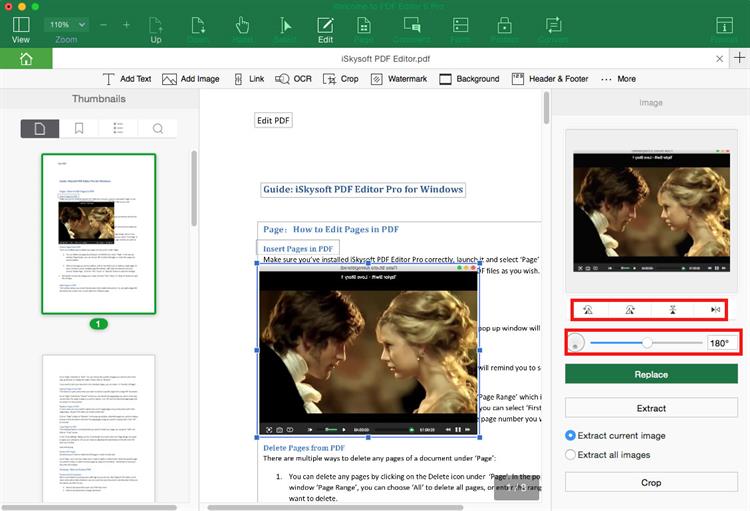Click the image preview in Image panel
The height and width of the screenshot is (511, 750).
(x=651, y=211)
